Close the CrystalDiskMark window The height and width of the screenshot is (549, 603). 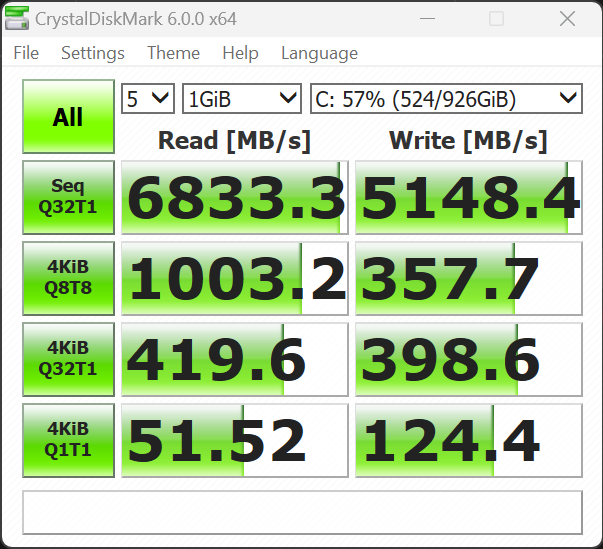[x=567, y=18]
